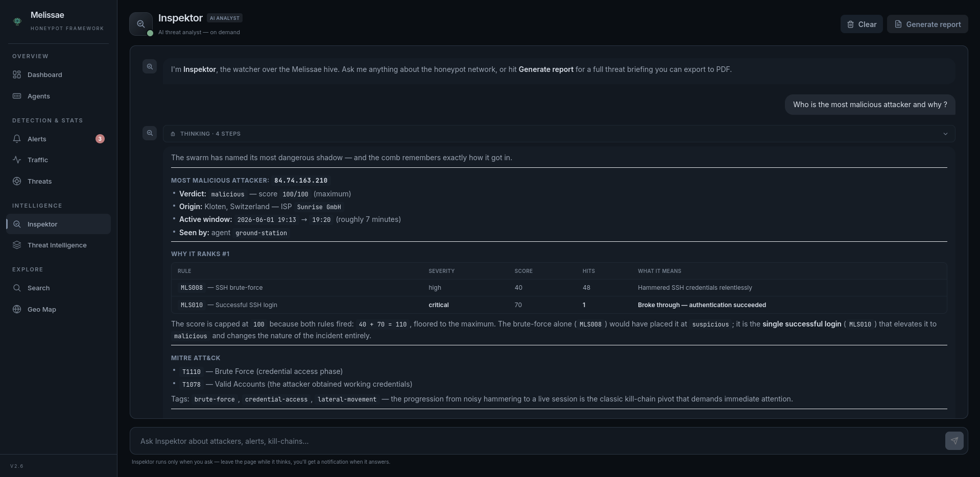The image size is (980, 477).
Task: Click the Alerts badge showing 3
Action: tap(100, 139)
